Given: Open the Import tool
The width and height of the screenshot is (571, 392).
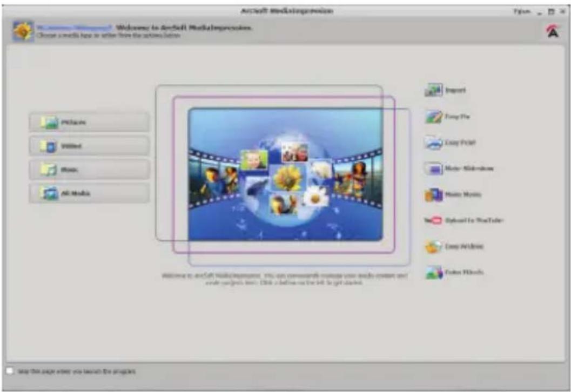Looking at the screenshot, I should [x=445, y=90].
